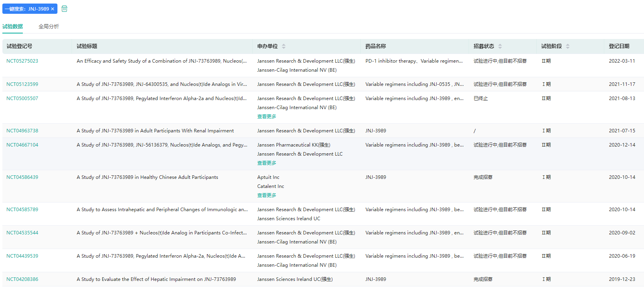Remove the JNJ-3989 search tag
644x288 pixels.
(x=53, y=9)
